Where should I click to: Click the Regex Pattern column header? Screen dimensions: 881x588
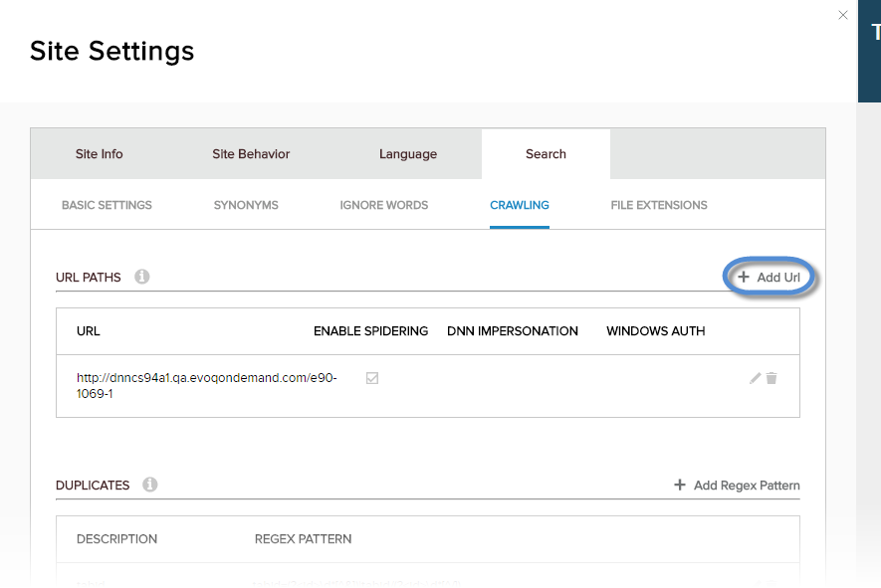[303, 539]
